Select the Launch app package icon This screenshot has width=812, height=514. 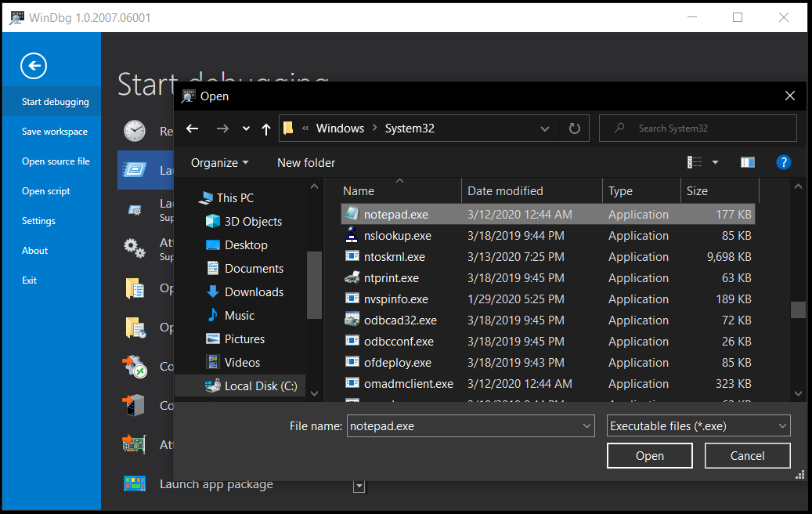click(135, 484)
